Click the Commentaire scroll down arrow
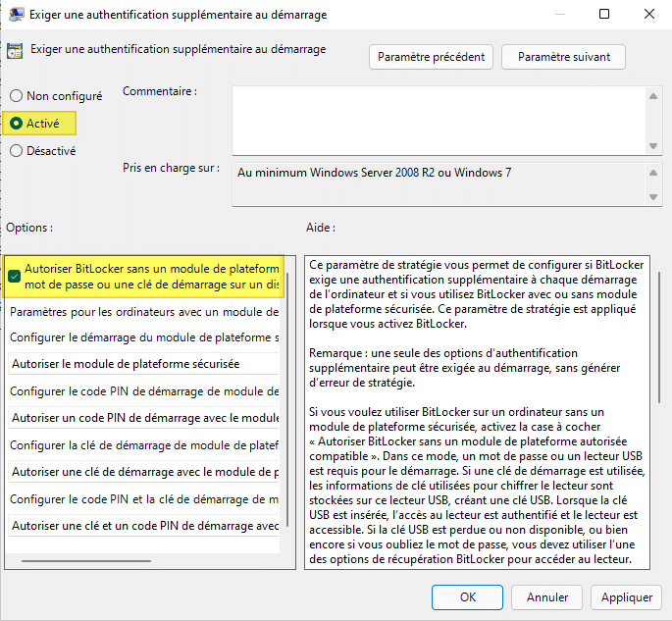 coord(653,146)
